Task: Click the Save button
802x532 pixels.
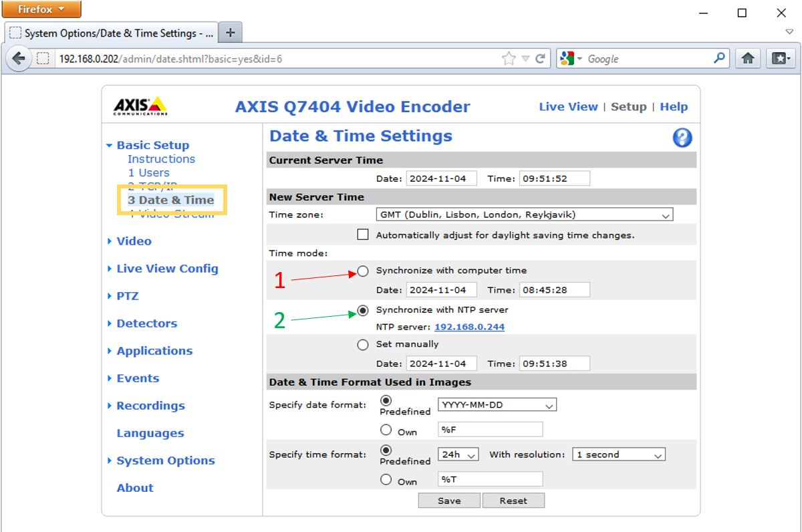Action: (x=448, y=501)
